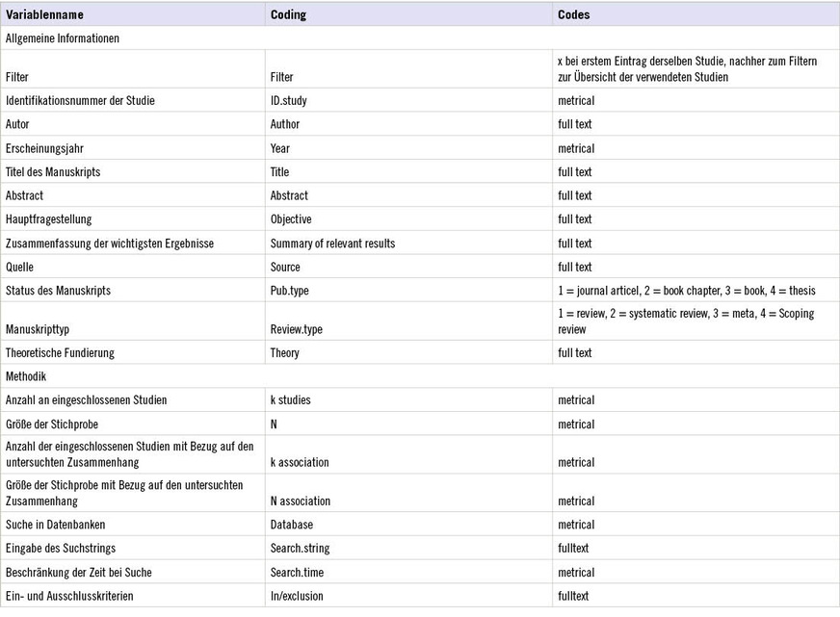Click the N association coding cell
This screenshot has width=840, height=617.
301,501
